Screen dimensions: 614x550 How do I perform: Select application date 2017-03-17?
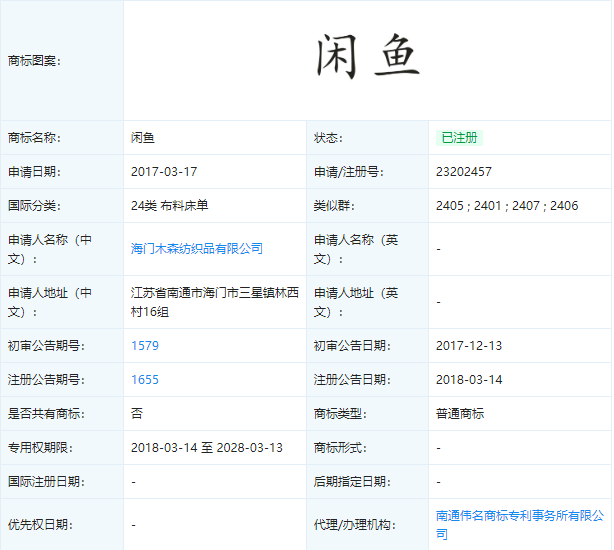[x=164, y=172]
